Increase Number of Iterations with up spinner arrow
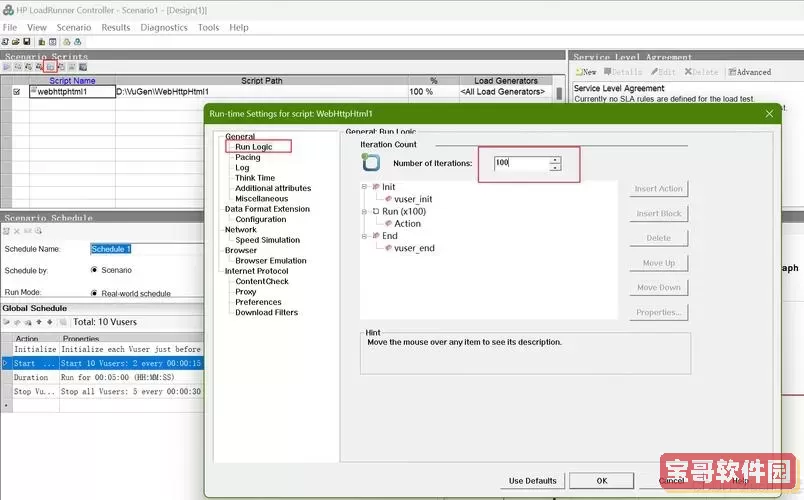This screenshot has width=804, height=500. [x=555, y=160]
